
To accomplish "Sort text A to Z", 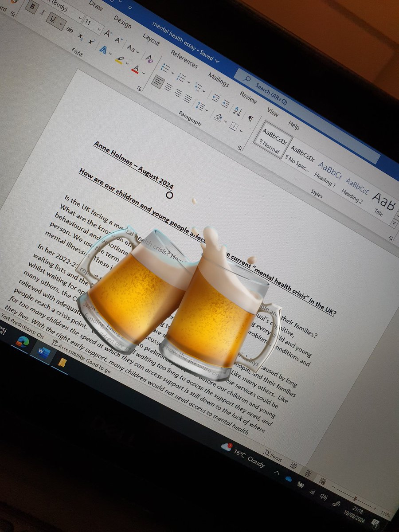I will [x=238, y=111].
